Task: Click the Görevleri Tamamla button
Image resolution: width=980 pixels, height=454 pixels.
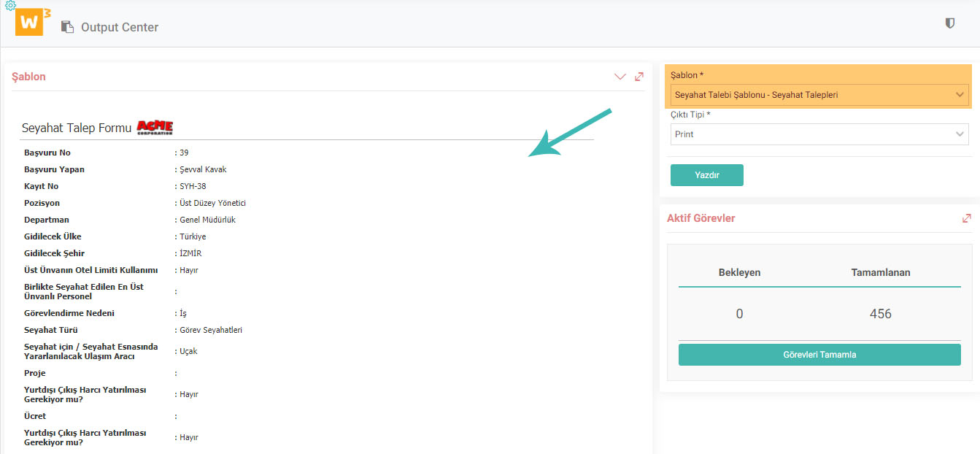Action: click(x=819, y=355)
